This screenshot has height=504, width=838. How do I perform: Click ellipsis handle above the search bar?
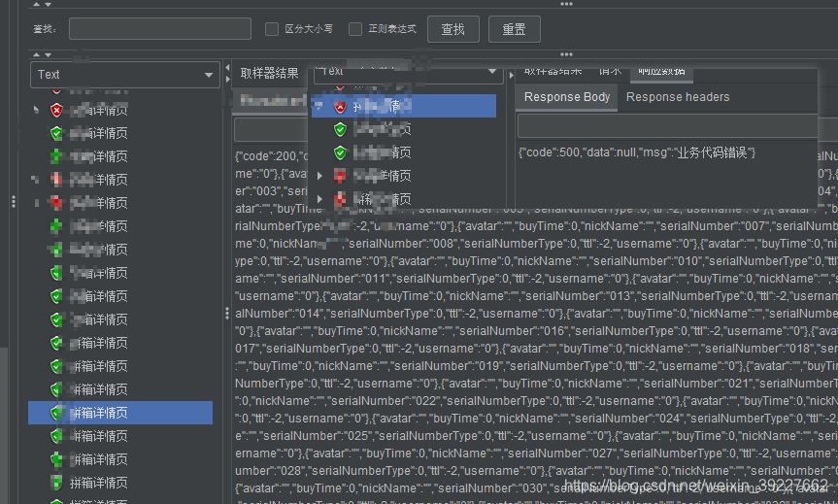click(566, 4)
